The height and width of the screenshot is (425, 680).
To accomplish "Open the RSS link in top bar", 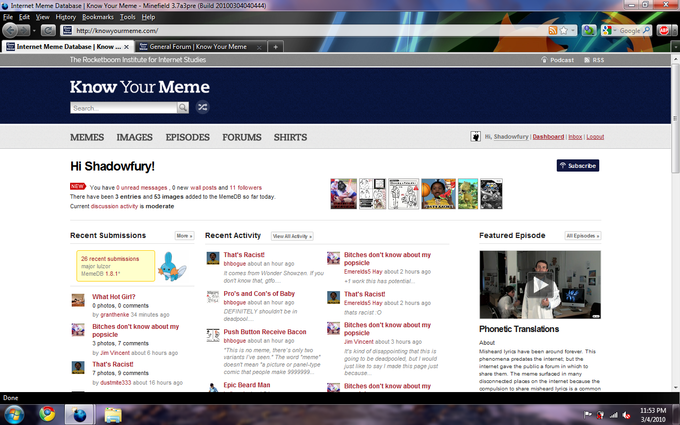I will (x=594, y=60).
